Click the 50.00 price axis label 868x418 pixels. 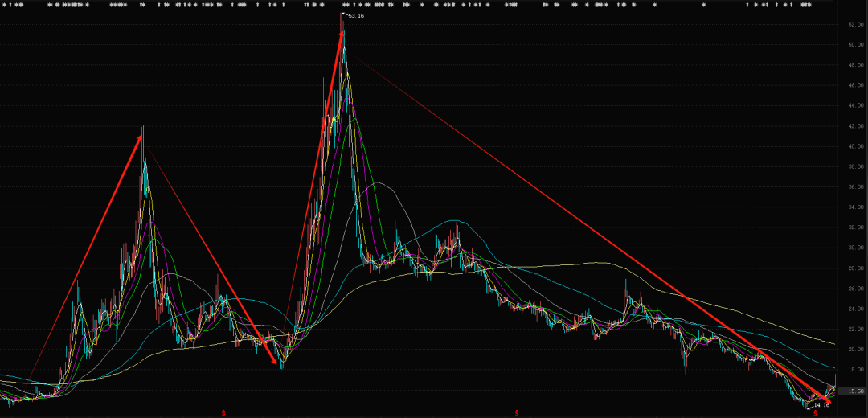(x=856, y=45)
